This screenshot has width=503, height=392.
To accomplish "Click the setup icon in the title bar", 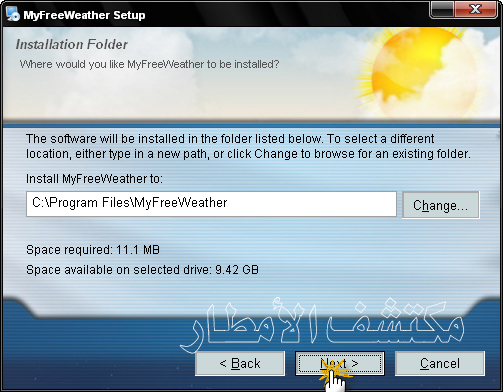I will click(13, 15).
